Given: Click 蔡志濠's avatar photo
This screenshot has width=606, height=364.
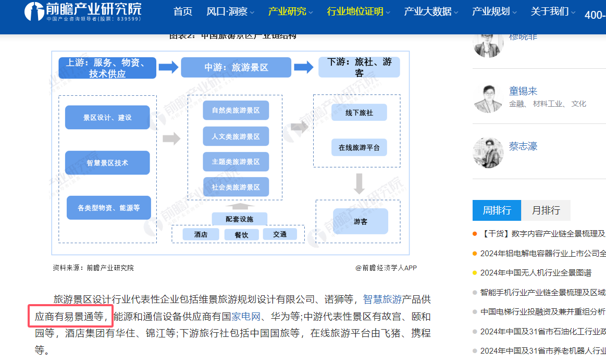Looking at the screenshot, I should point(488,153).
